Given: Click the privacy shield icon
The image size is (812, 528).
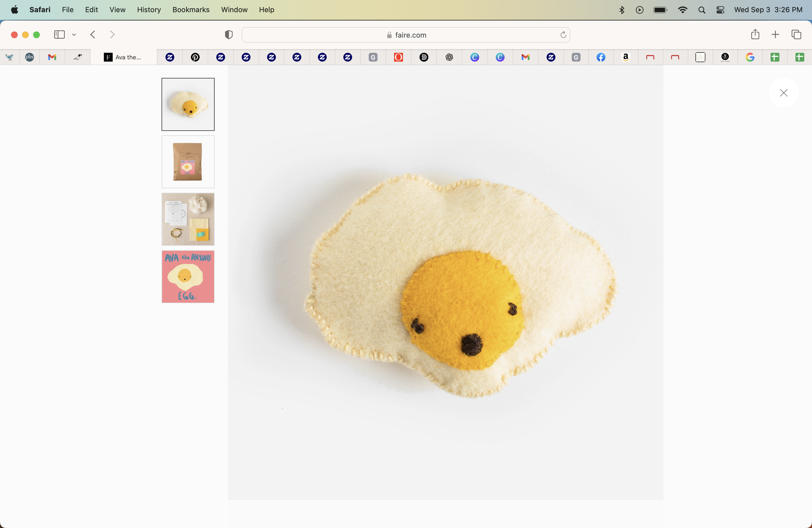Looking at the screenshot, I should pyautogui.click(x=229, y=34).
